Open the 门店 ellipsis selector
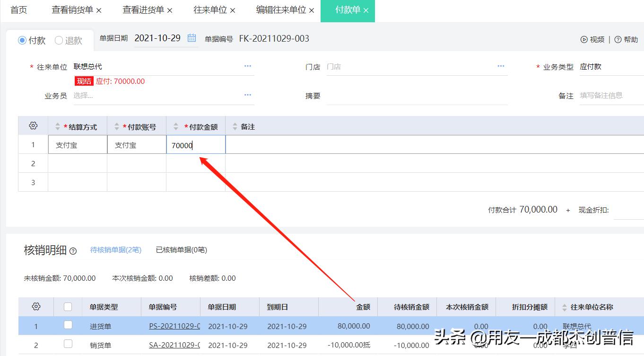This screenshot has width=644, height=356. (x=501, y=66)
